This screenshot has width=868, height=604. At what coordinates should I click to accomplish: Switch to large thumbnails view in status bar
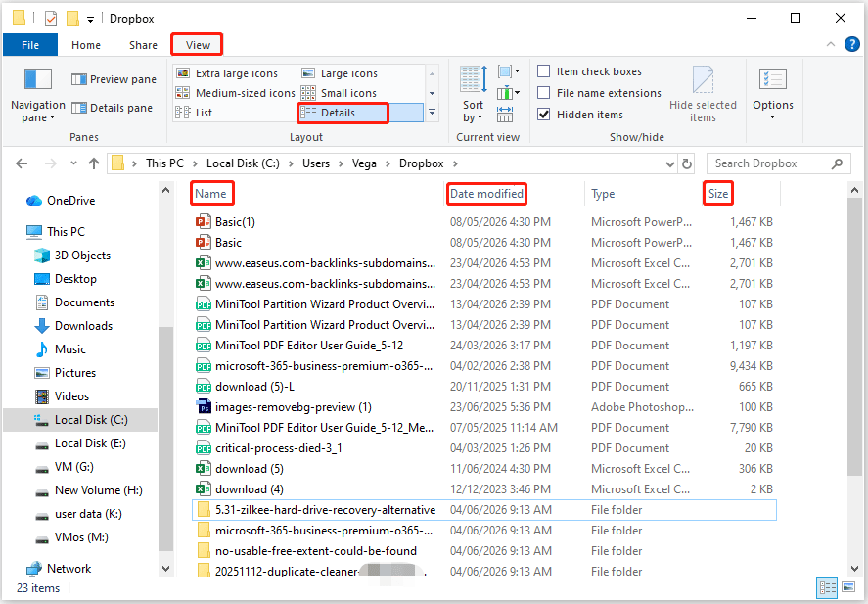click(x=847, y=587)
